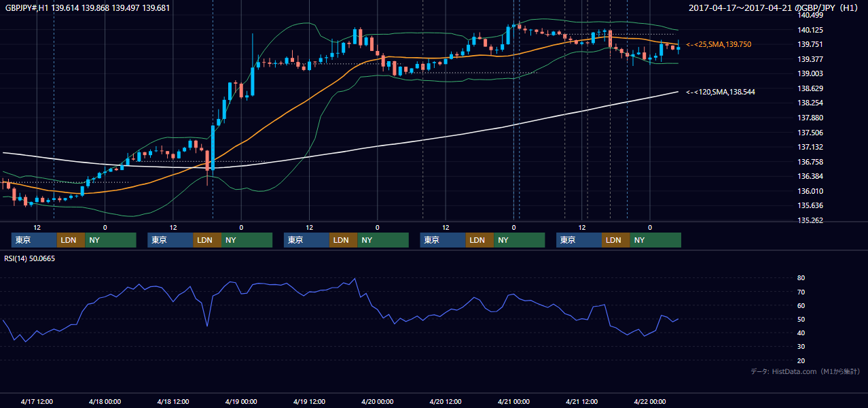Image resolution: width=868 pixels, height=408 pixels.
Task: Select the 4/17 12:00 date label
Action: click(37, 401)
